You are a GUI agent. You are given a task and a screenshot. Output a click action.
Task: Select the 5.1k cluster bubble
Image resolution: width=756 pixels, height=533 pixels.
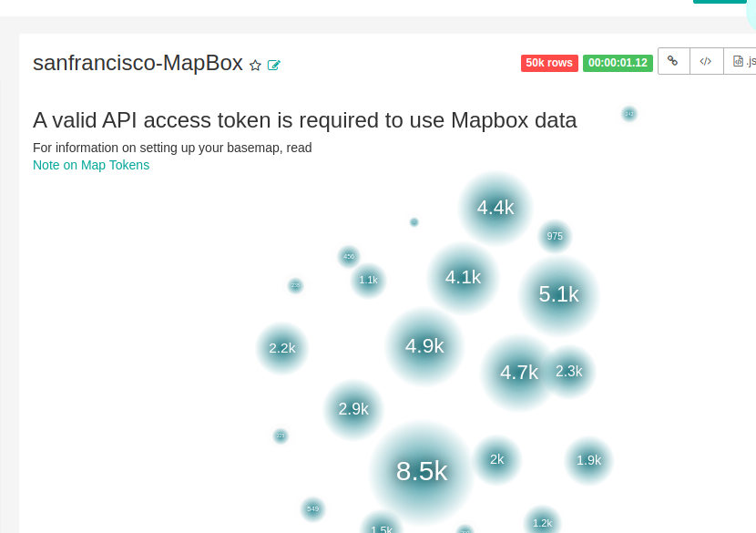coord(558,294)
